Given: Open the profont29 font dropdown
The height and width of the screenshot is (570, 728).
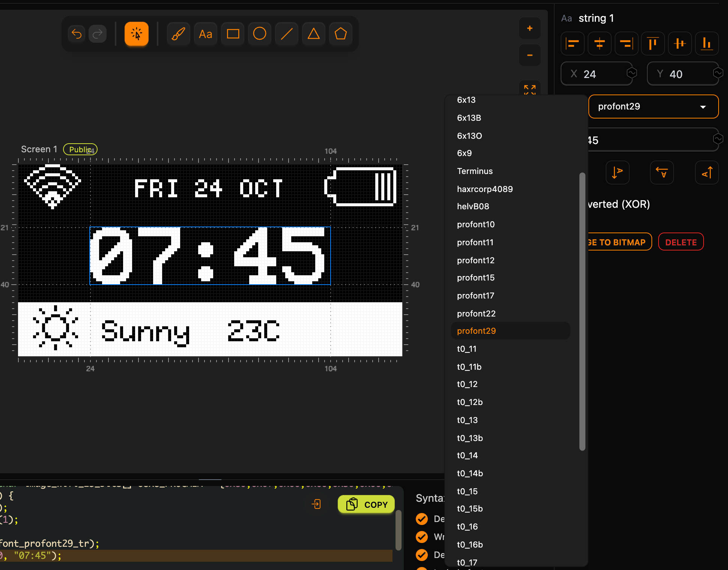Looking at the screenshot, I should tap(653, 106).
